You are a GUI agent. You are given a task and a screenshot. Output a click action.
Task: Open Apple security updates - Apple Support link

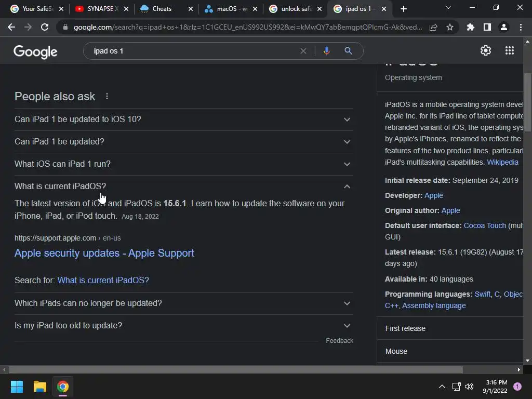coord(104,253)
